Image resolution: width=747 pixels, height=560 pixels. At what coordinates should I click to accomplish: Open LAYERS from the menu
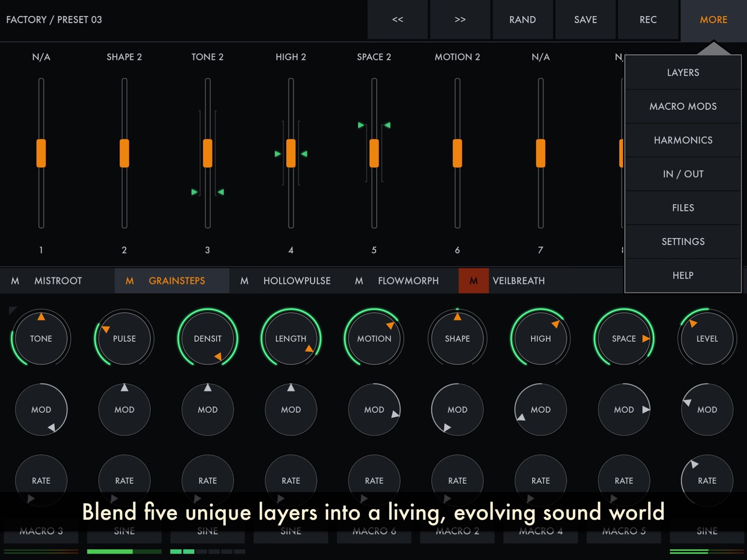[x=683, y=72]
